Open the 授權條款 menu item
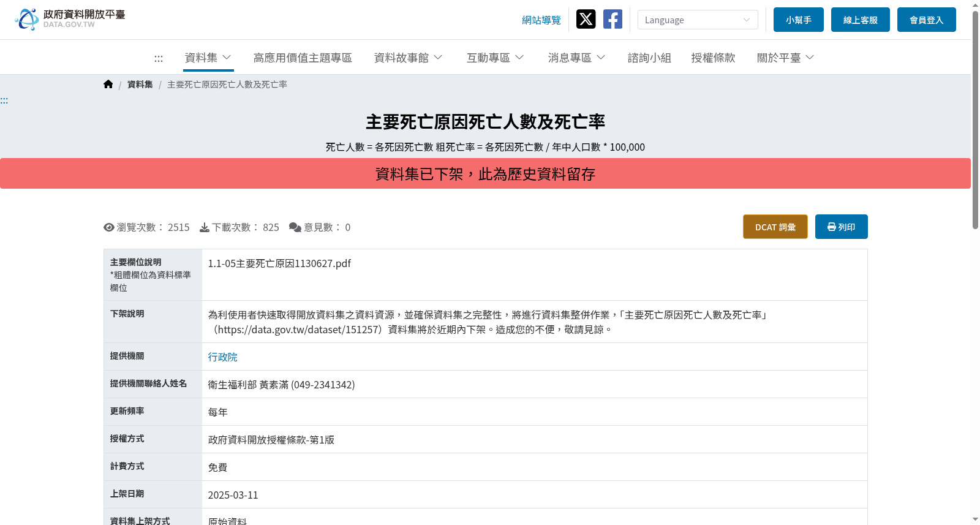Viewport: 980px width, 525px height. [x=713, y=58]
